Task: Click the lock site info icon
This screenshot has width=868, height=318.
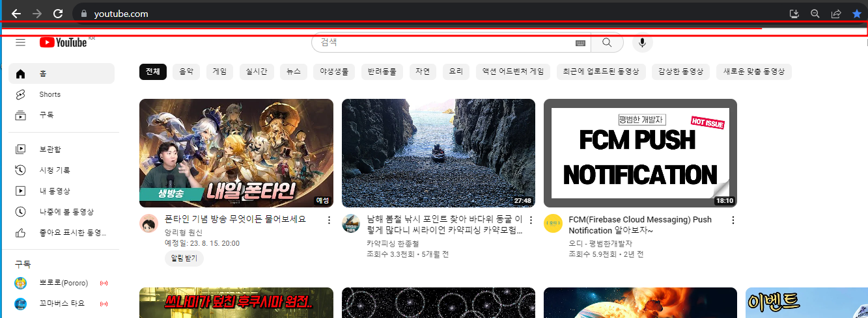Action: click(x=83, y=14)
